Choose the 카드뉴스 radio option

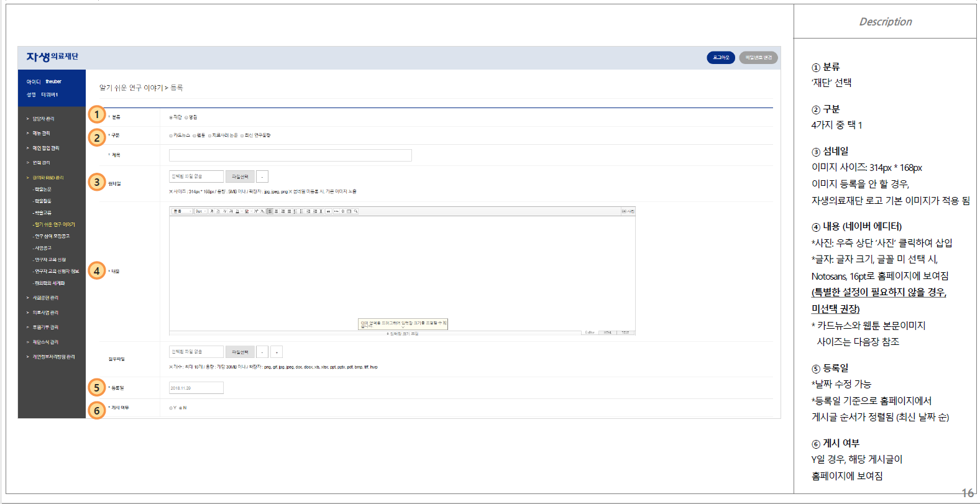pos(171,135)
